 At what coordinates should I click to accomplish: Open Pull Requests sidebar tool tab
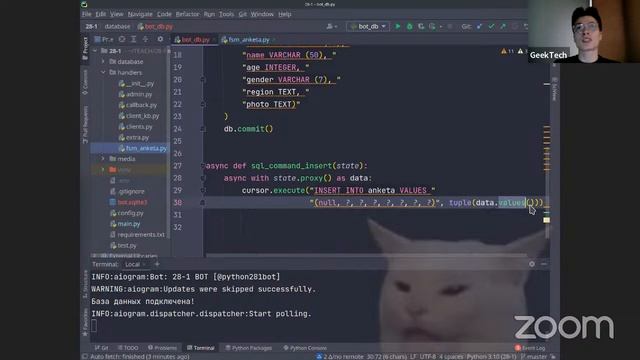click(85, 124)
